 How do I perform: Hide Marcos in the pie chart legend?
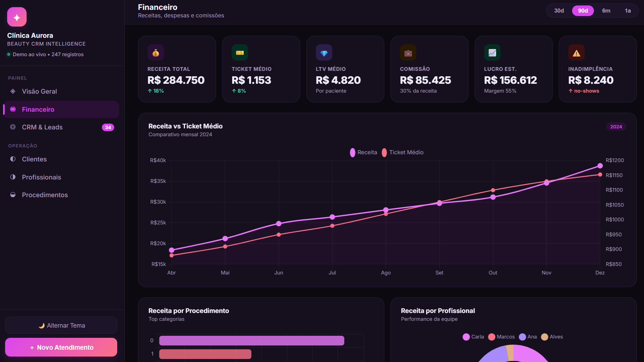(x=501, y=337)
